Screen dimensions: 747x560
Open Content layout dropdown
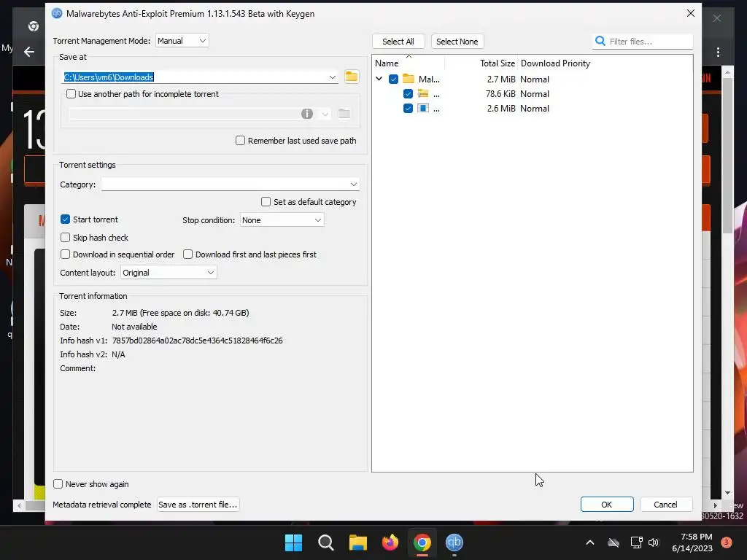(x=169, y=273)
